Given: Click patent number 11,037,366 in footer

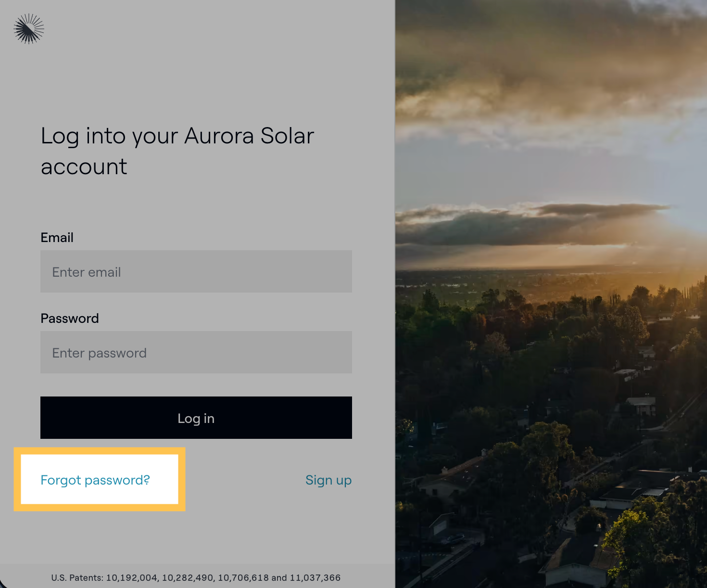Looking at the screenshot, I should tap(315, 578).
